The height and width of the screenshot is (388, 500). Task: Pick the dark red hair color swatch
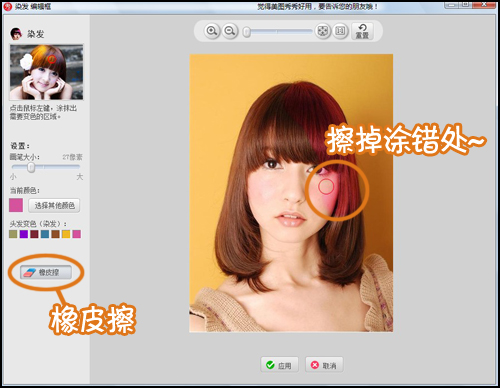34,234
